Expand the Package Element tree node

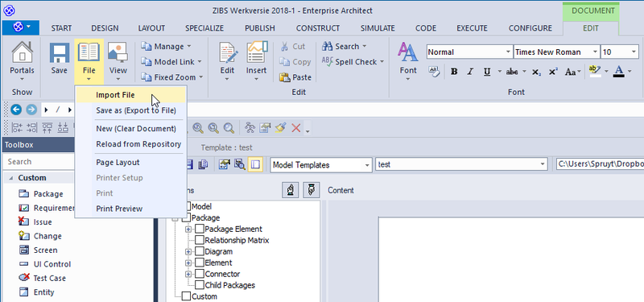[x=188, y=230]
